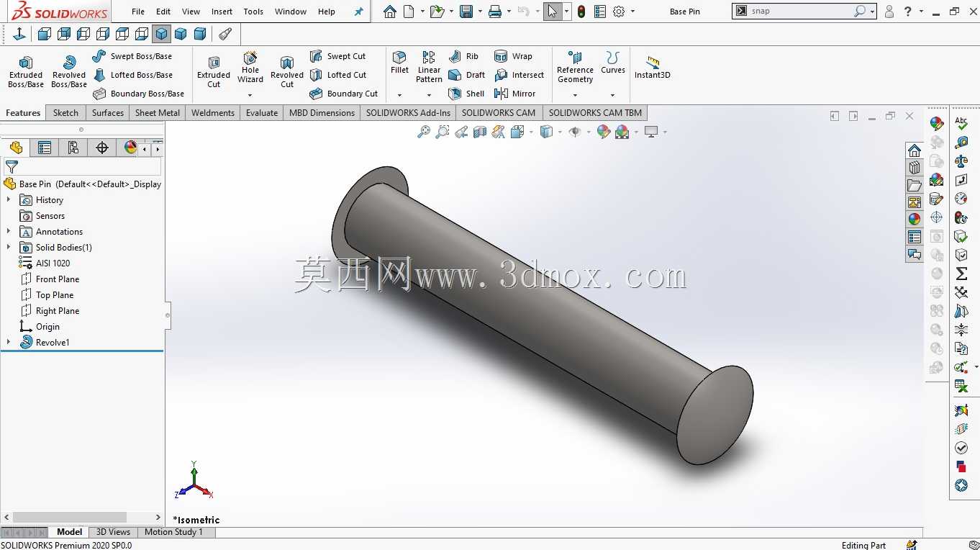Screen dimensions: 980x550
Task: Open the Options gear icon
Action: pos(619,12)
